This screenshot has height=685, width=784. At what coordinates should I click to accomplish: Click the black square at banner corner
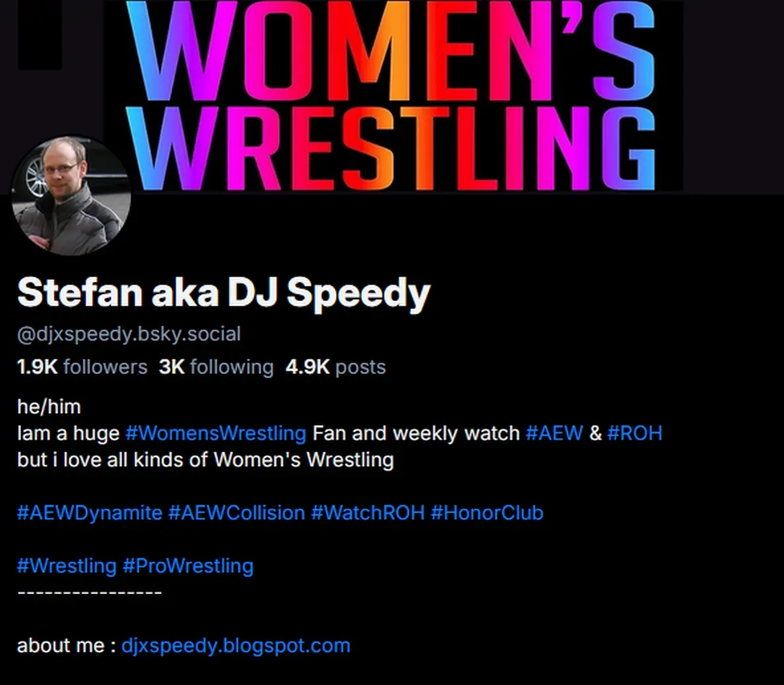pos(40,35)
